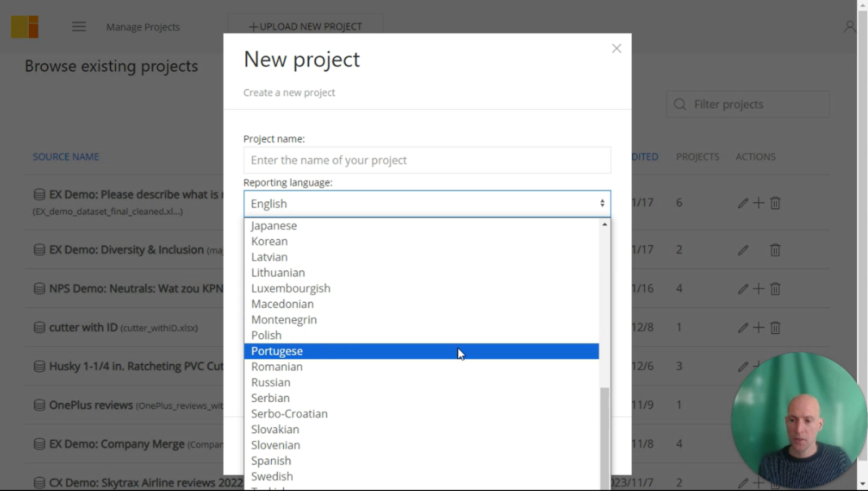Image resolution: width=868 pixels, height=491 pixels.
Task: Click the UPLOAD NEW PROJECT button
Action: (x=305, y=26)
